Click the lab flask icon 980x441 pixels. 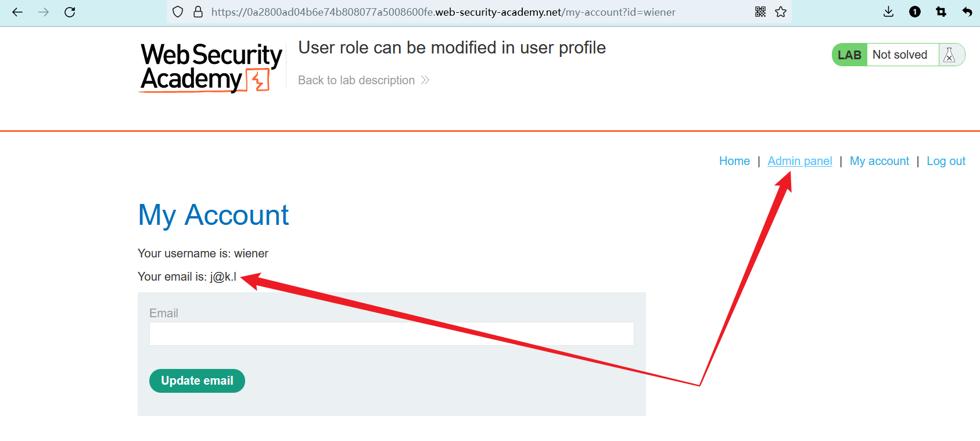[x=949, y=55]
